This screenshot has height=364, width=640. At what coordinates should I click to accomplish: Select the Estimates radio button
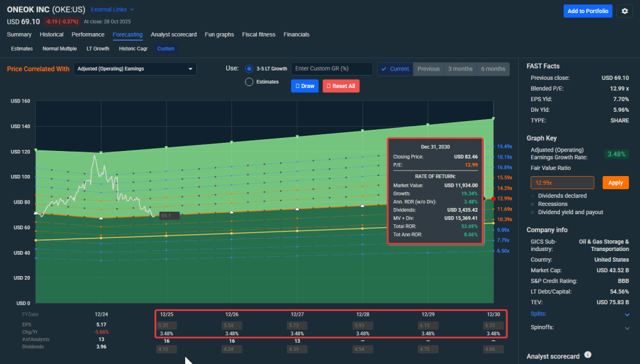coord(249,82)
